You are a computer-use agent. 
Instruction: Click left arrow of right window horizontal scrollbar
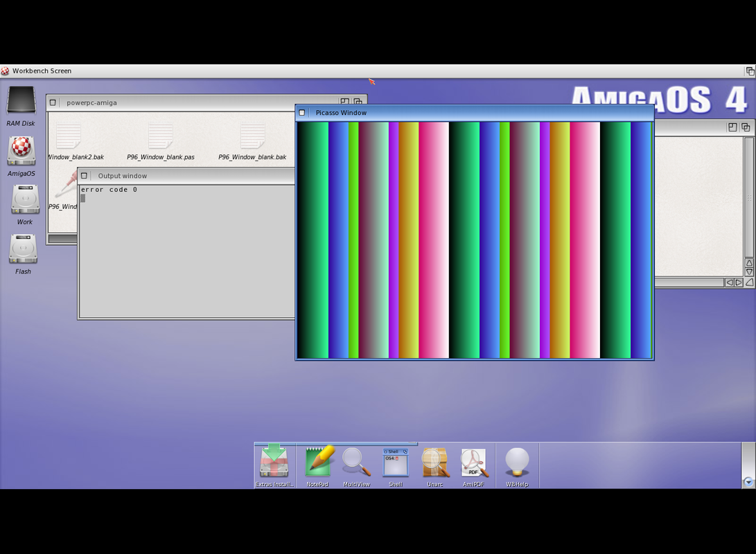tap(730, 283)
